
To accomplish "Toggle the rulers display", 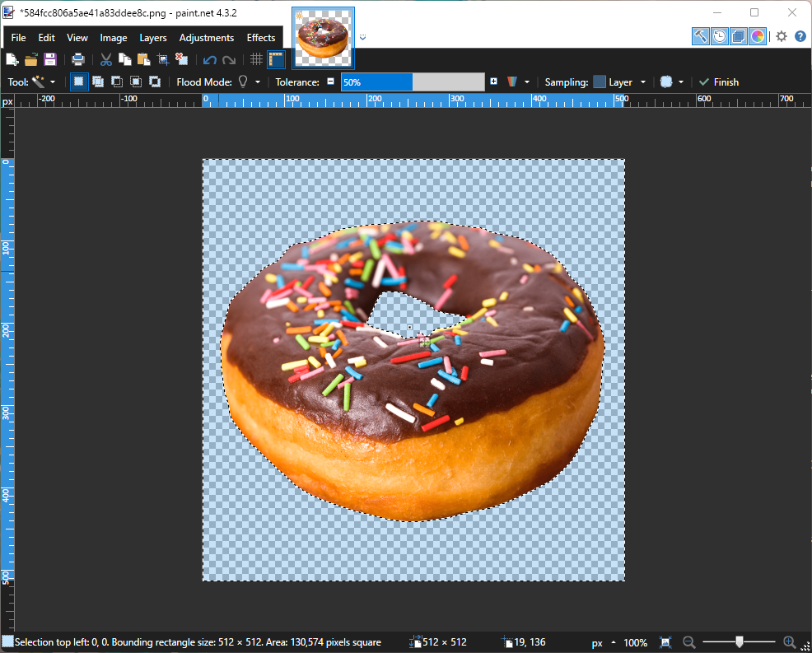I will pos(276,59).
